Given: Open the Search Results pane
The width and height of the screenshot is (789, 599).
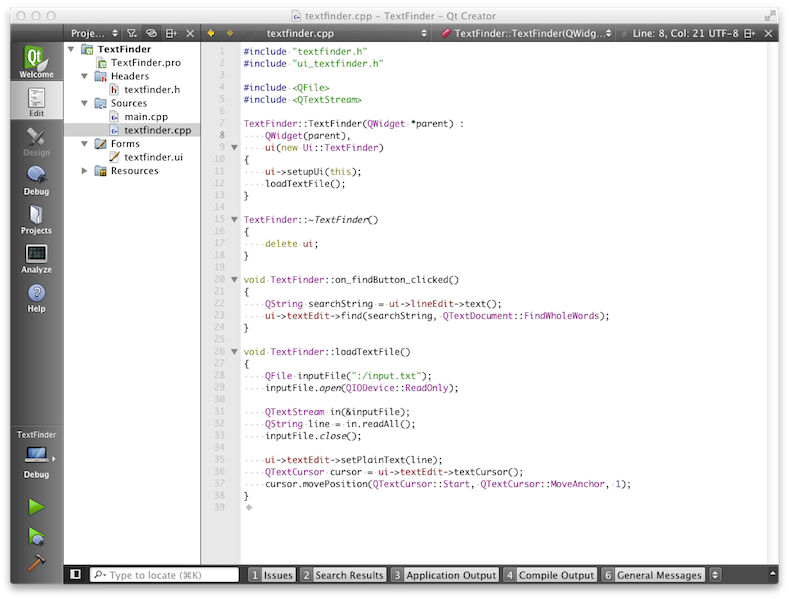Looking at the screenshot, I should pyautogui.click(x=343, y=575).
